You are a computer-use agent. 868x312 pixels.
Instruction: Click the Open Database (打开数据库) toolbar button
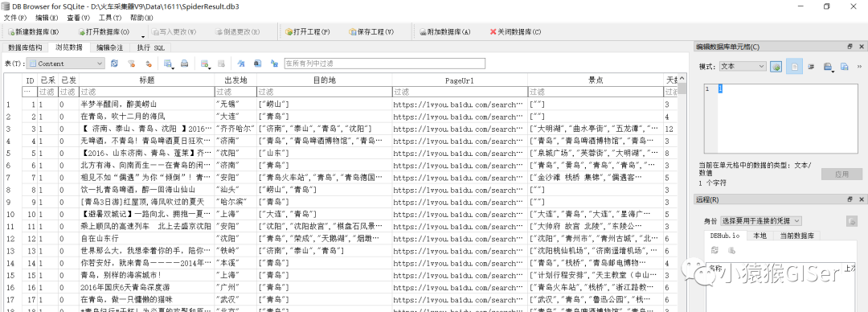coord(104,31)
